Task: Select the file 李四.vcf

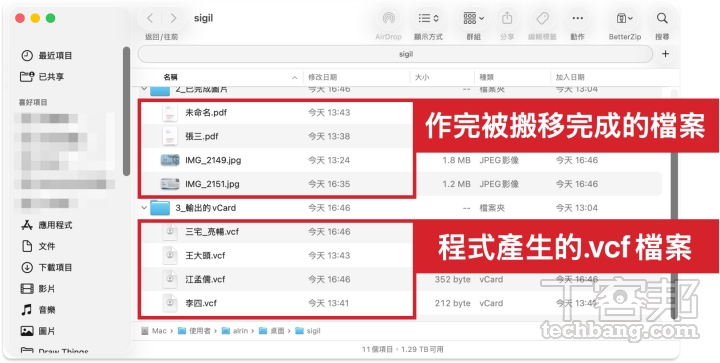Action: (x=201, y=303)
